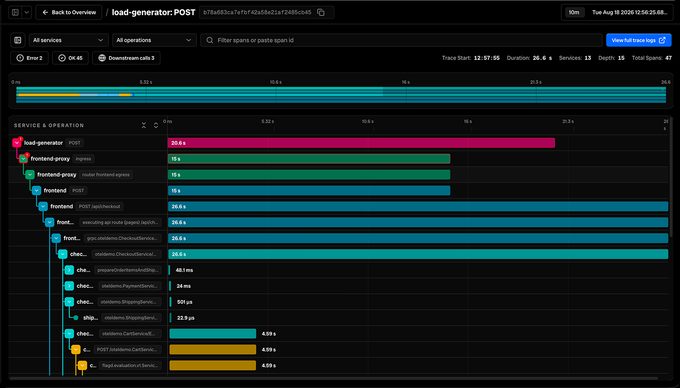
Task: Collapse the executing api route span
Action: (x=49, y=222)
